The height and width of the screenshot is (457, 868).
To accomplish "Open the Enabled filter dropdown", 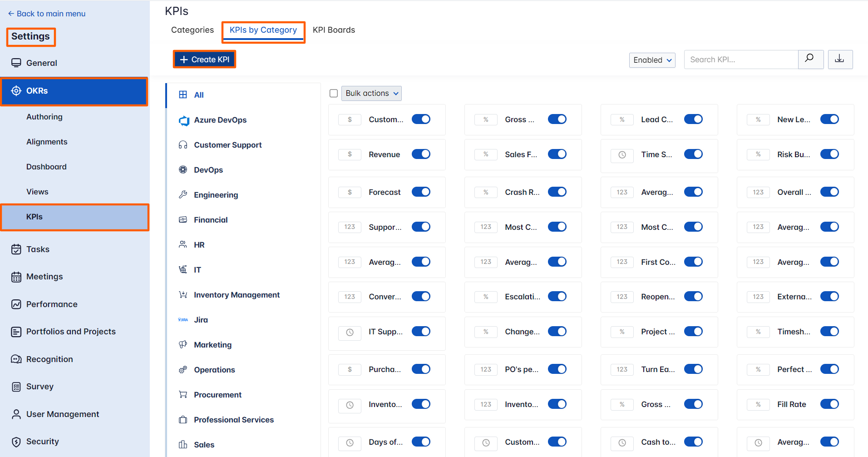I will [652, 60].
